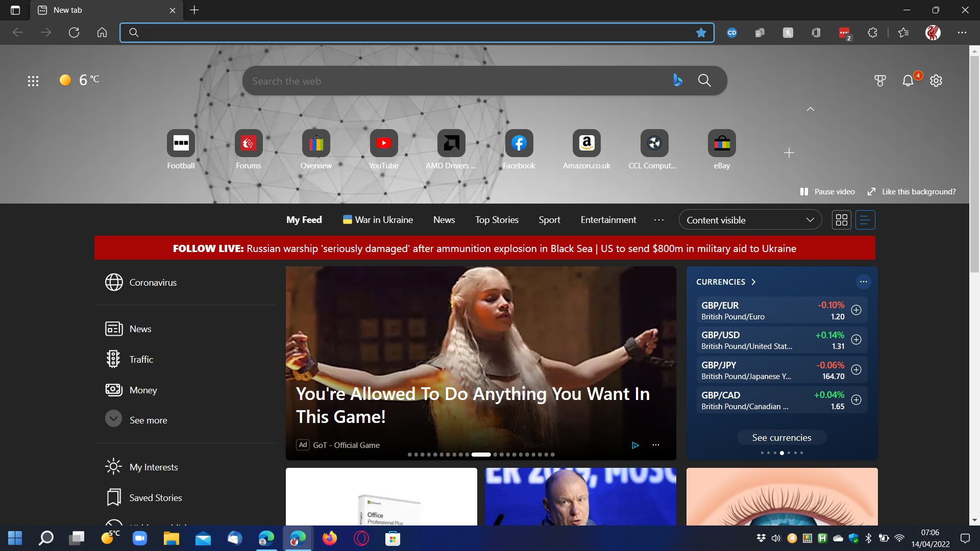The image size is (980, 551).
Task: Open browser Extensions puzzle icon
Action: (872, 33)
